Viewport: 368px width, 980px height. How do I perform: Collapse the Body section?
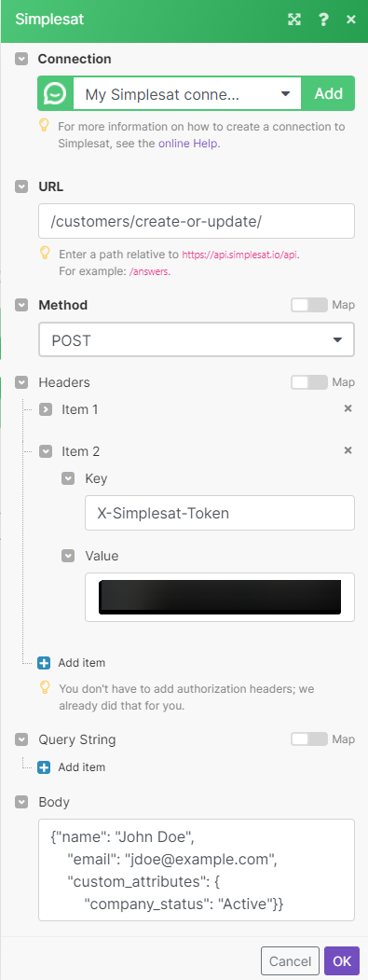coord(21,802)
